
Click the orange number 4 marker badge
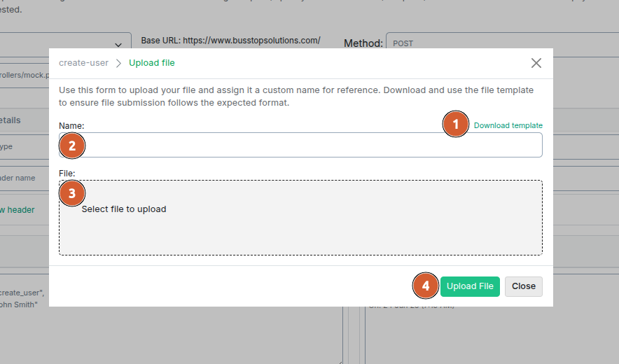coord(425,286)
